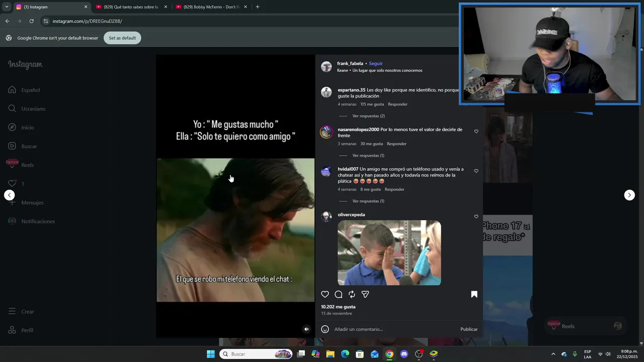Open File Explorer from the taskbar
Viewport: 644px width, 362px height.
(x=330, y=354)
